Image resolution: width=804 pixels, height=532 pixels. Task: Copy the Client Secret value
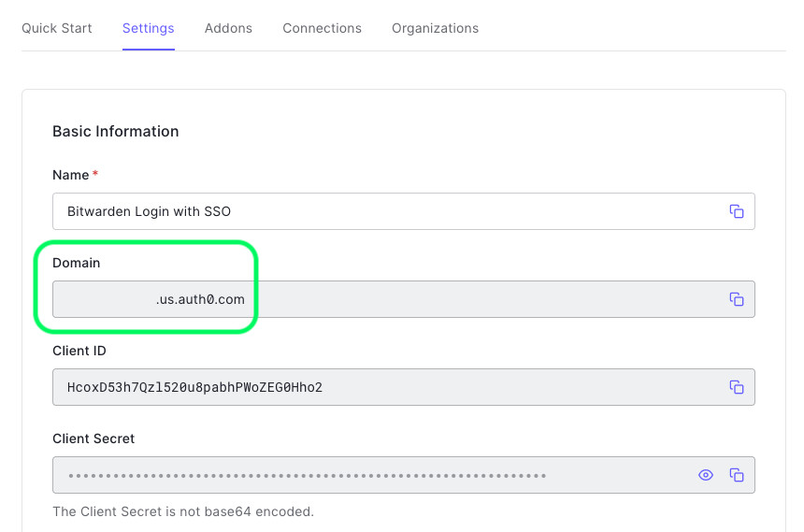[x=737, y=475]
